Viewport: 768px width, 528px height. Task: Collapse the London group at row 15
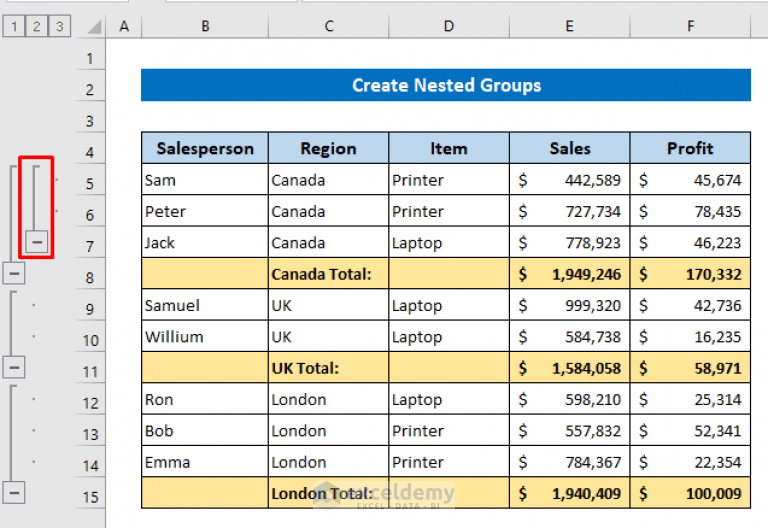[x=14, y=493]
